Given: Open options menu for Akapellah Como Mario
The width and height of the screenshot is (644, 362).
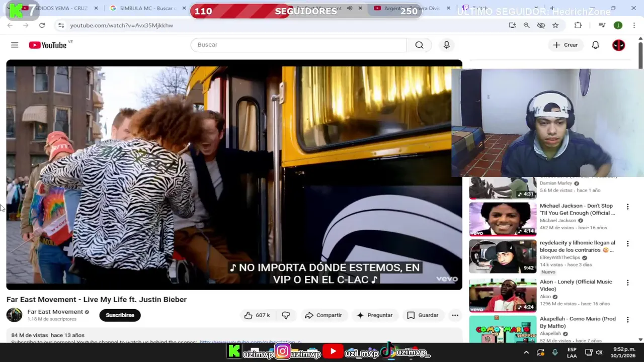Looking at the screenshot, I should [627, 320].
